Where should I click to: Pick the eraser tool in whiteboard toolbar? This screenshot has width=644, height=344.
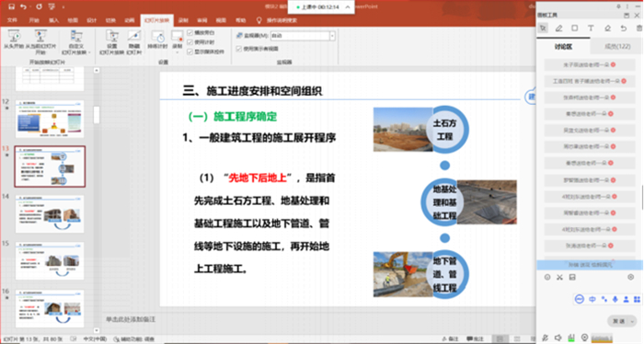coord(607,29)
